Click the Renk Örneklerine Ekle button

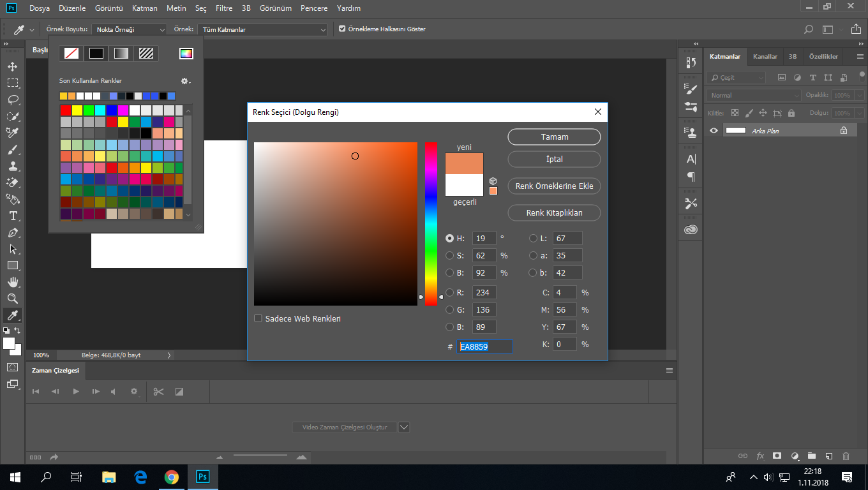click(555, 186)
